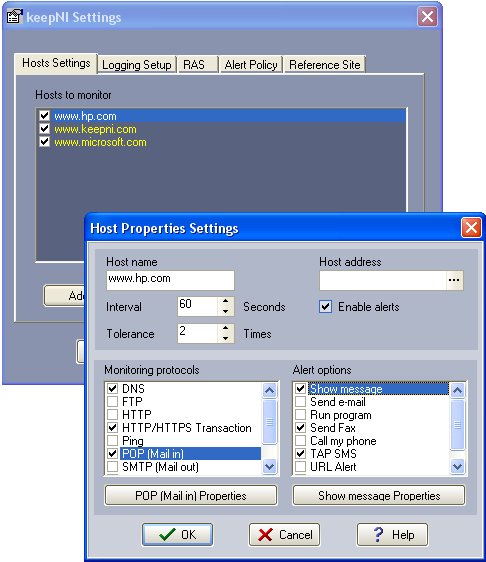The height and width of the screenshot is (562, 486).
Task: Click the keepNI app icon in title bar
Action: 15,17
